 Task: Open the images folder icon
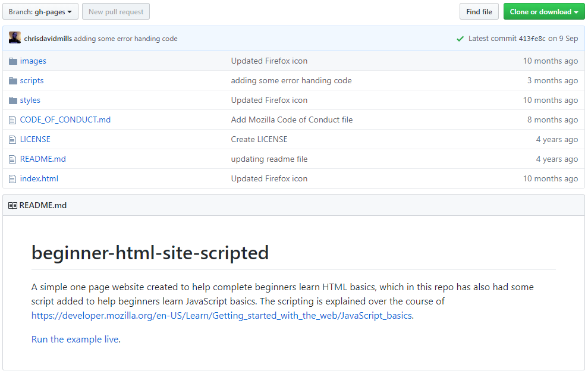[12, 61]
